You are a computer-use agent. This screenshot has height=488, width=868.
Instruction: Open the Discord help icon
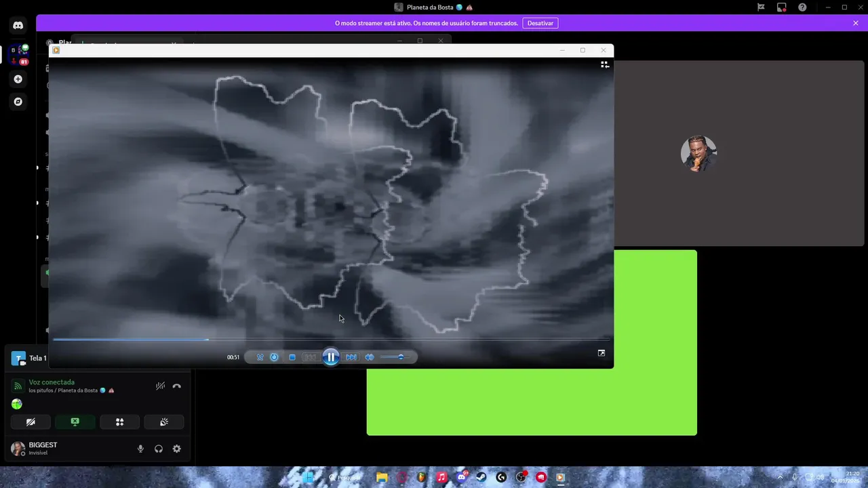coord(802,7)
